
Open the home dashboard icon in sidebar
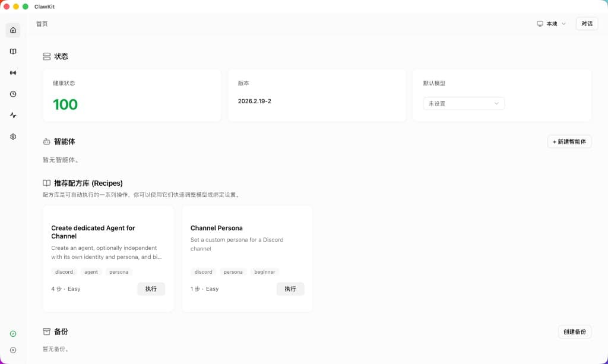[12, 30]
